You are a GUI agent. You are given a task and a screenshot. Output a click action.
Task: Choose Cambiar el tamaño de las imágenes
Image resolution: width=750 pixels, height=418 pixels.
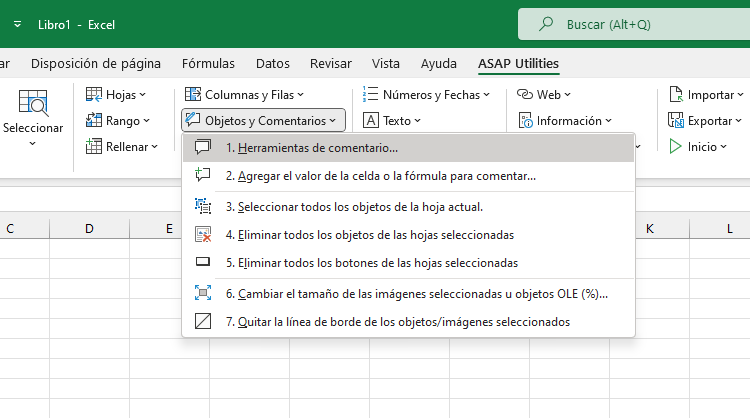408,294
